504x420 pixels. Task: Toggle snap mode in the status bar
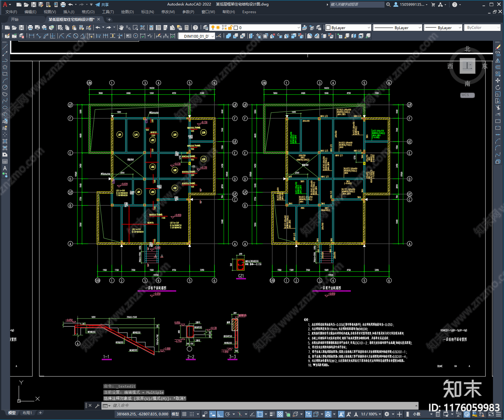(x=192, y=414)
